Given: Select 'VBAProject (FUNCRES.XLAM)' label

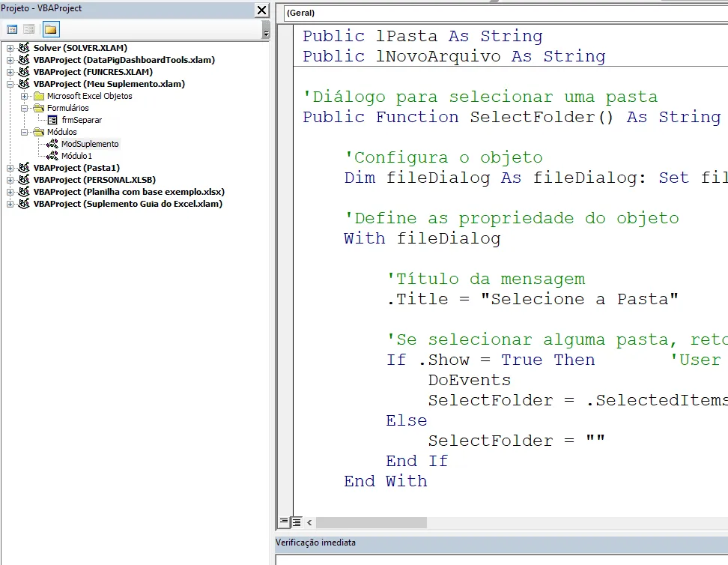Looking at the screenshot, I should pos(93,72).
